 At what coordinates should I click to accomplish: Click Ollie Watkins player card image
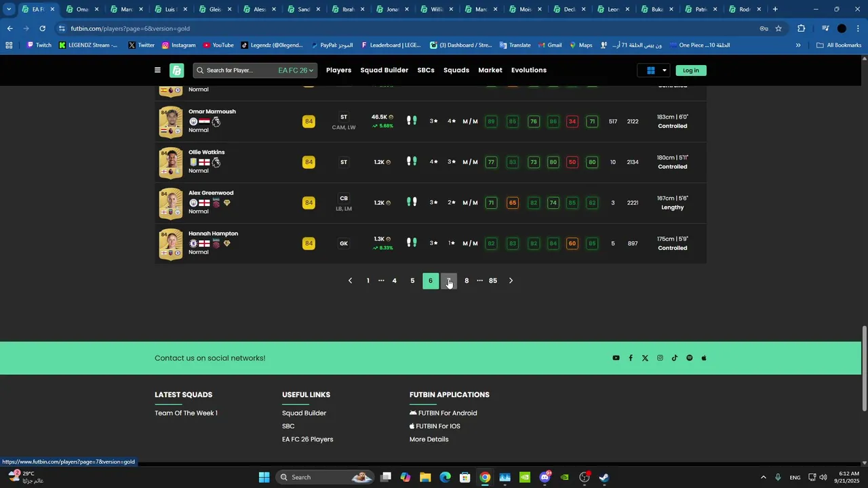pyautogui.click(x=171, y=163)
